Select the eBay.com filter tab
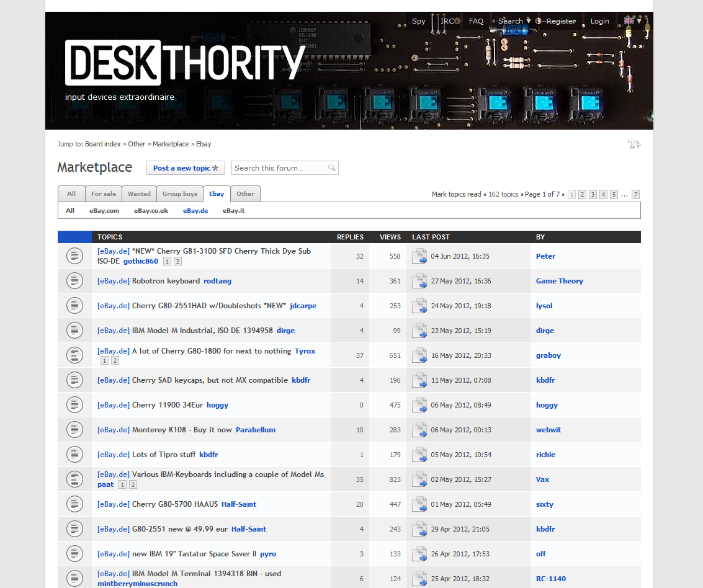This screenshot has width=703, height=588. point(104,210)
